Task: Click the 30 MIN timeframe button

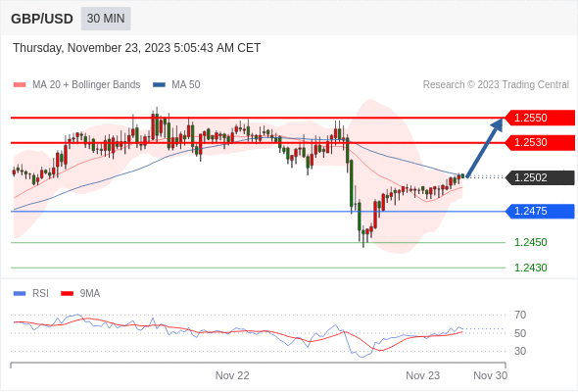Action: (x=106, y=19)
